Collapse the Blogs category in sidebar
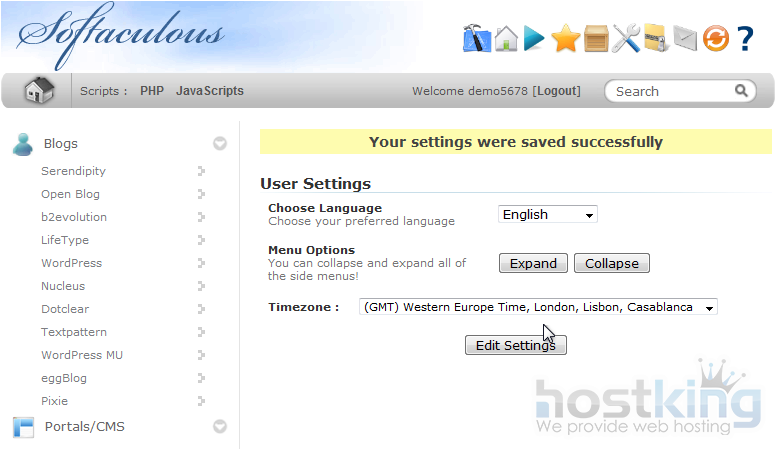 coord(220,144)
